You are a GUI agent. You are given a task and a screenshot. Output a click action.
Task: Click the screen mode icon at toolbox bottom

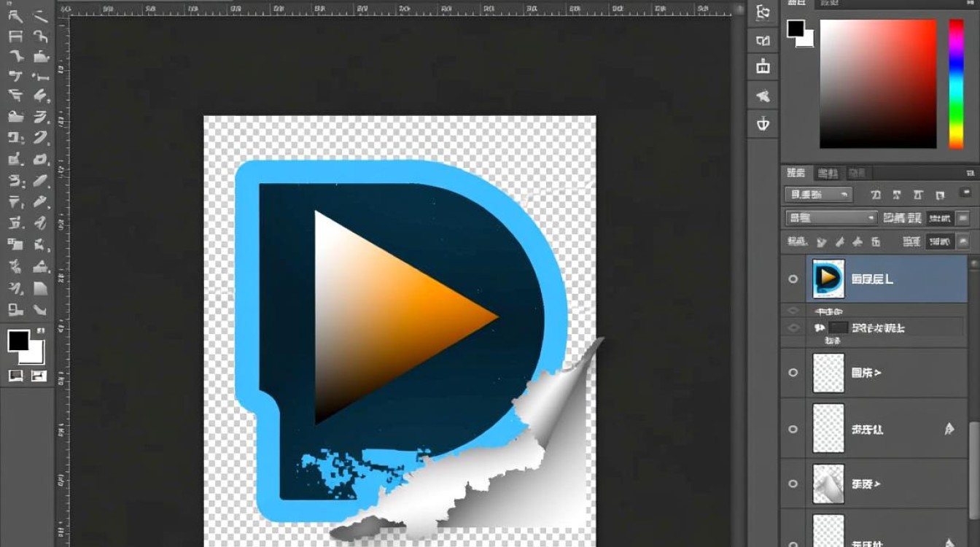(39, 376)
